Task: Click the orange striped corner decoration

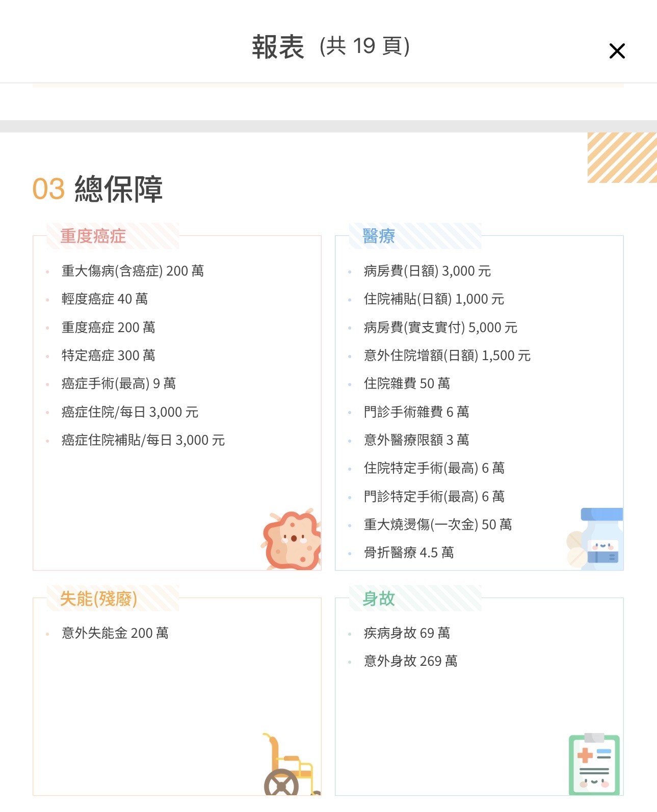Action: tap(622, 157)
